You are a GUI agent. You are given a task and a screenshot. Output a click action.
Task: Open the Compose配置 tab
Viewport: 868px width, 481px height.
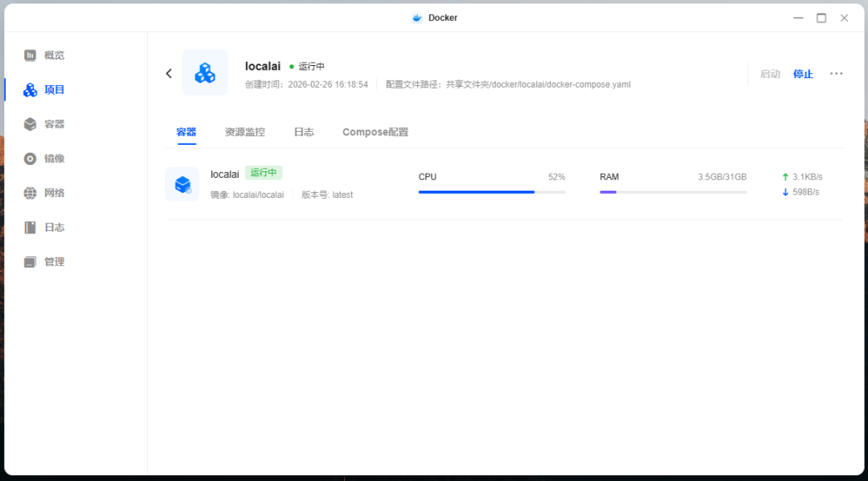pos(375,131)
